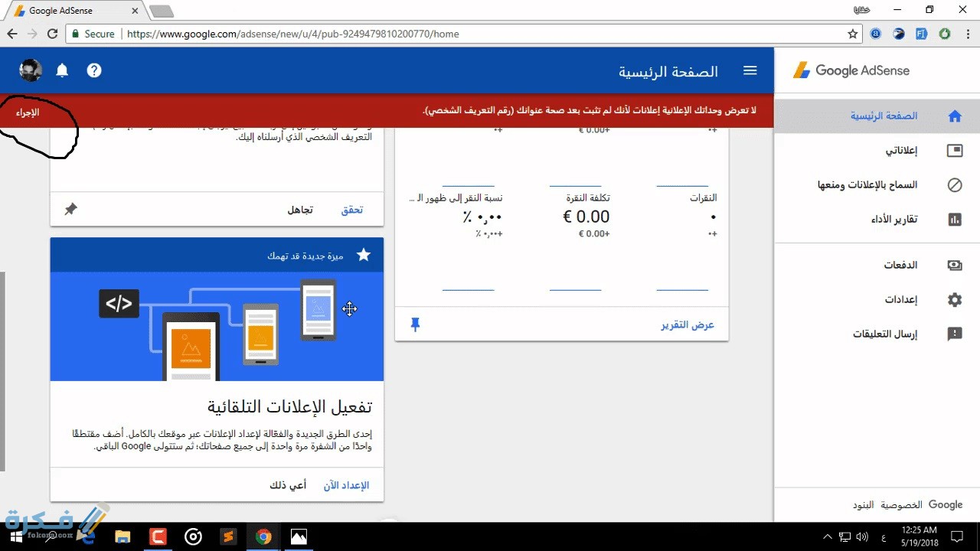Screen dimensions: 980x551
Task: Open a new tab button
Action: tap(162, 11)
